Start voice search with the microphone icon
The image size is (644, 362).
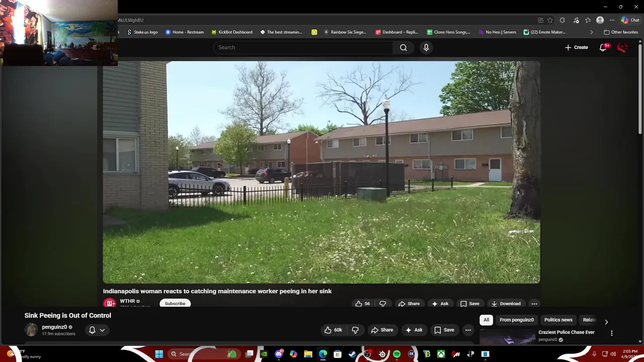pos(426,47)
